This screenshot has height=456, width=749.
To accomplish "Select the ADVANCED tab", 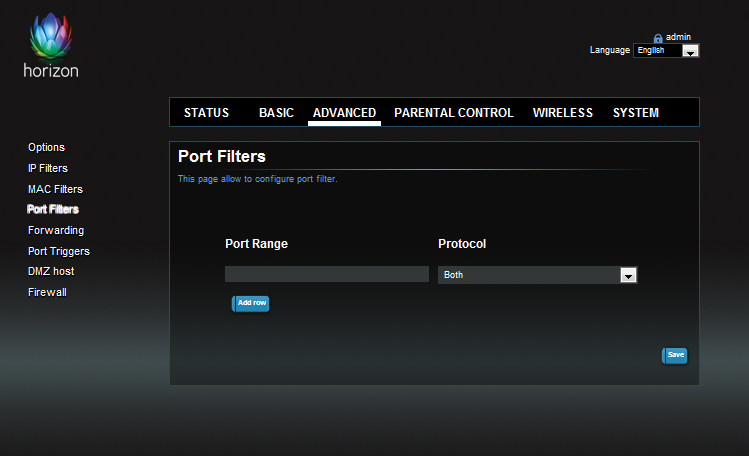I will [x=344, y=113].
